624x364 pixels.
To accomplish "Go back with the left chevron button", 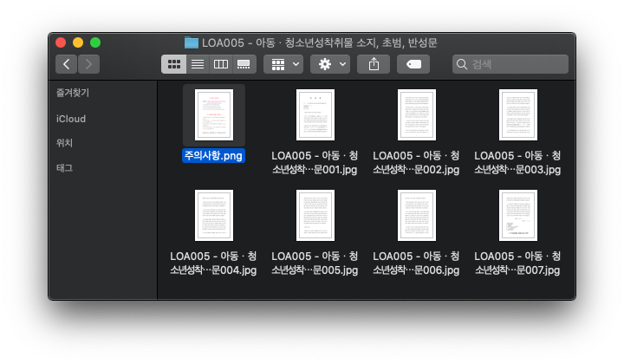I will (66, 64).
